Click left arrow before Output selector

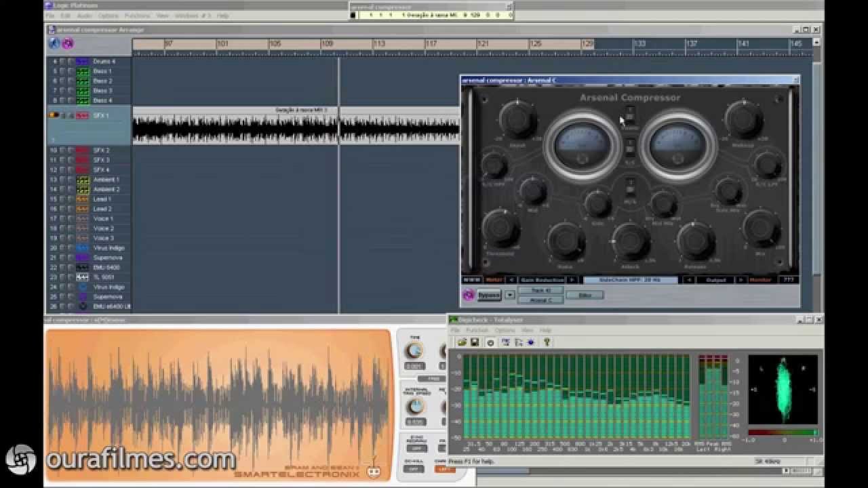(x=689, y=279)
